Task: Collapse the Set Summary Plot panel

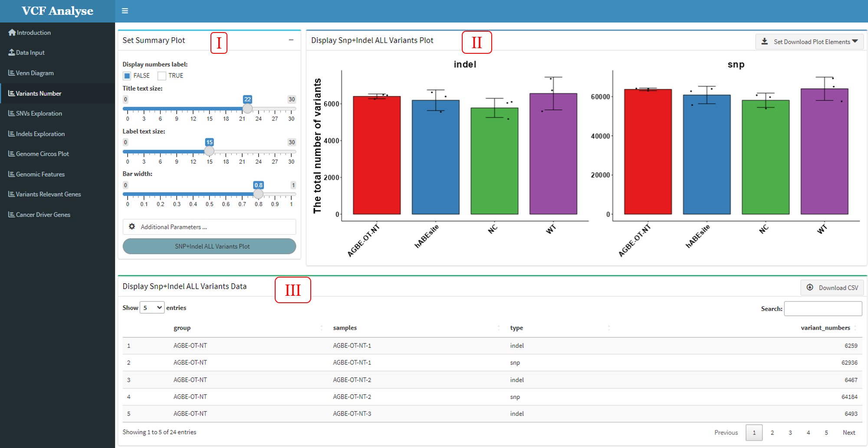Action: (291, 40)
